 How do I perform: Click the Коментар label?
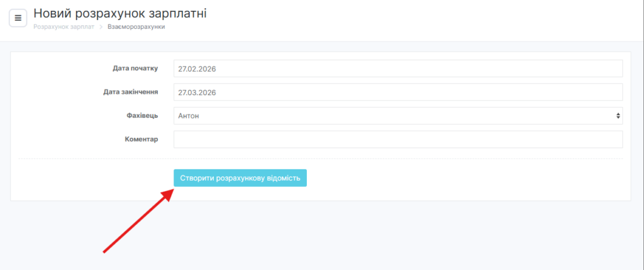141,138
